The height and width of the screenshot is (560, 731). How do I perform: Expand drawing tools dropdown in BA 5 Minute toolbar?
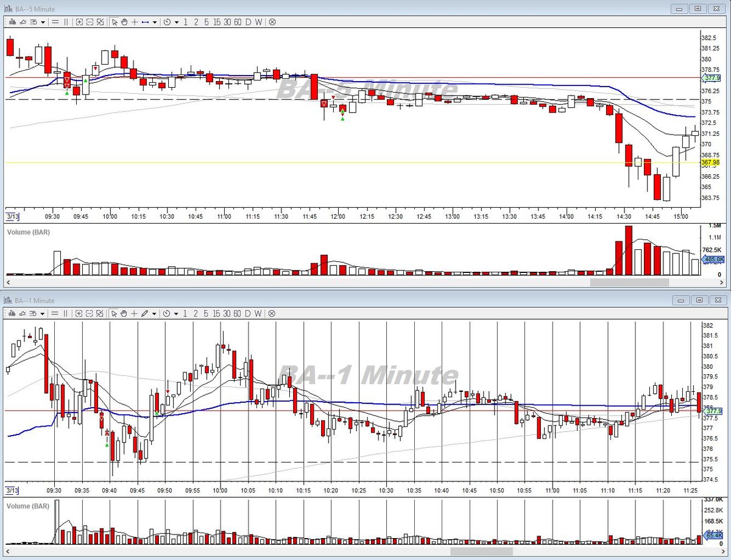[x=155, y=22]
